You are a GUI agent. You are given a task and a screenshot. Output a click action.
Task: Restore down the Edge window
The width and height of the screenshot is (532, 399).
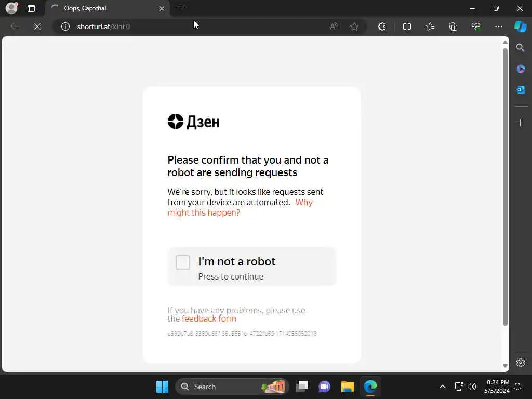[496, 8]
